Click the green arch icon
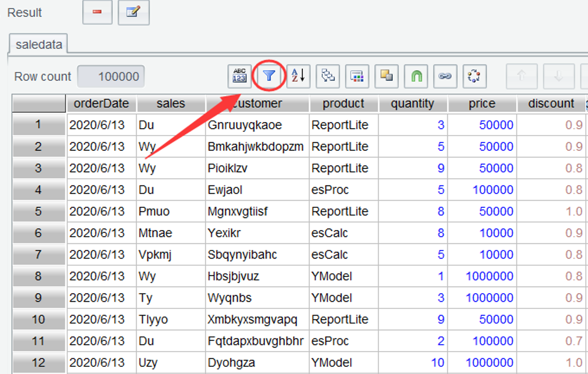The width and height of the screenshot is (588, 374). pos(416,76)
